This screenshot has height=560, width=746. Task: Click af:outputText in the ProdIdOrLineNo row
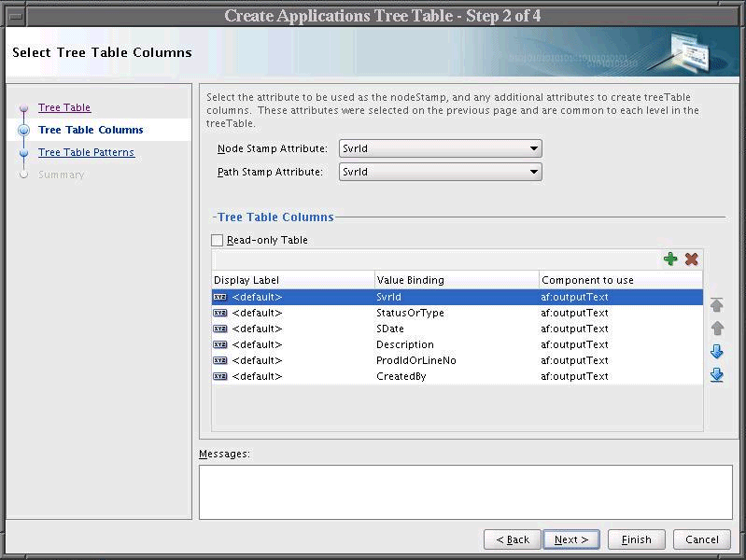coord(574,360)
